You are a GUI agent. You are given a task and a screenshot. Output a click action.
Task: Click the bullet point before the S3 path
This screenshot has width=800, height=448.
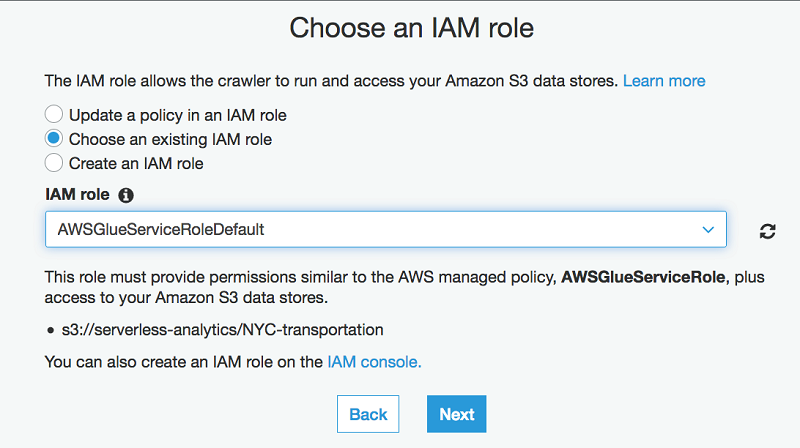tap(50, 330)
